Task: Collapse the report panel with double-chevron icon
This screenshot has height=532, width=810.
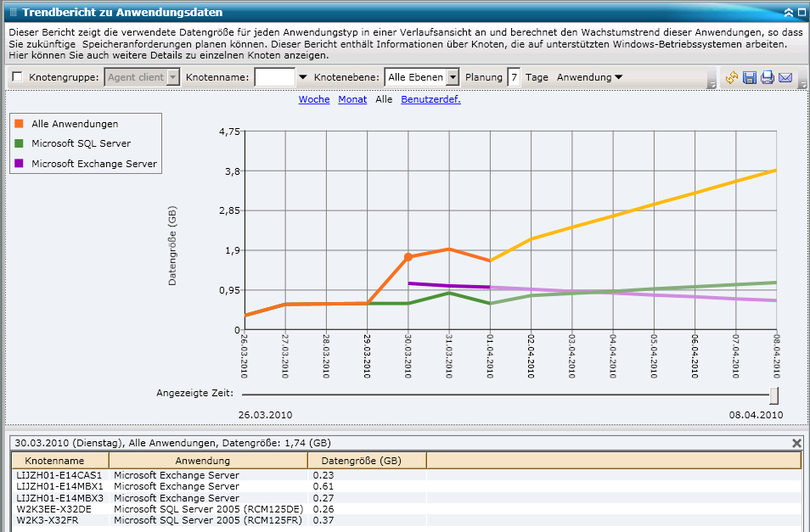Action: coord(789,13)
